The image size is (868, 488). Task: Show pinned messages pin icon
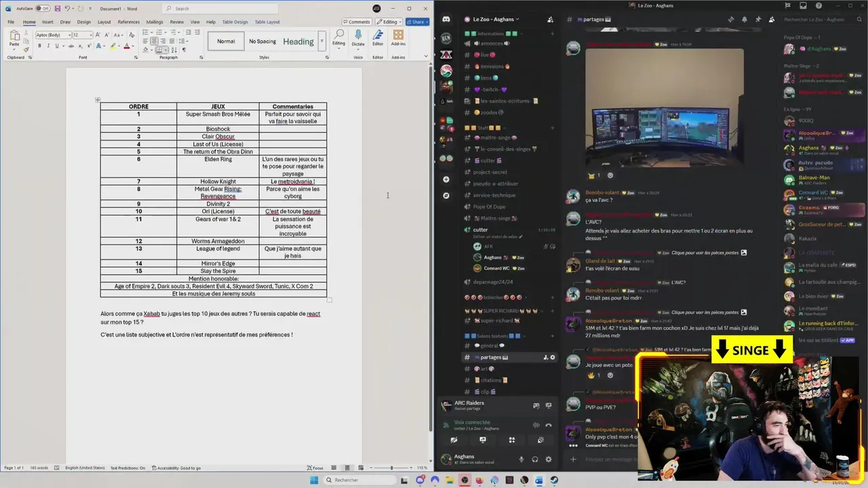[757, 19]
